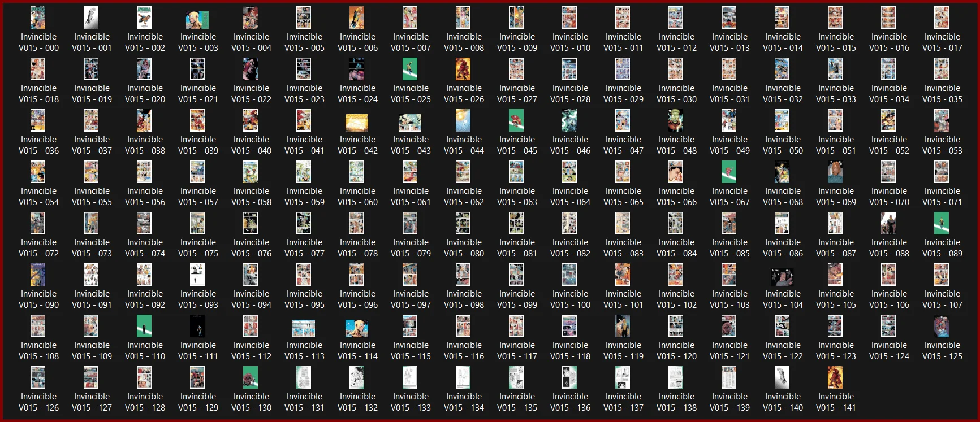Screen dimensions: 980x422
Task: Select the file name "Invincible V015 - 020"
Action: click(145, 94)
